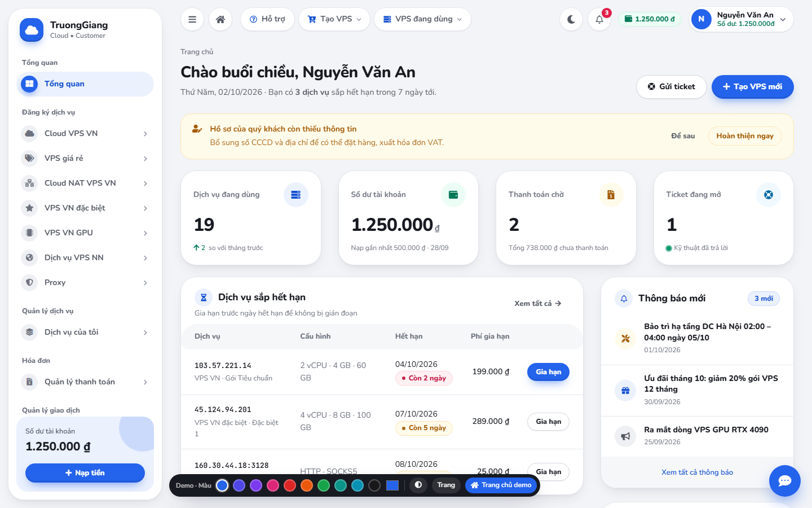Open the floating chat bubble button

pyautogui.click(x=785, y=481)
